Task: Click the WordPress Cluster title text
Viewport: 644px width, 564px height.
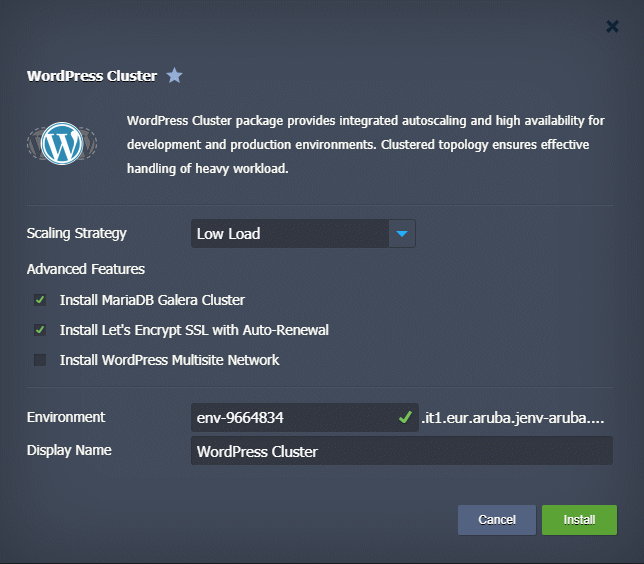Action: tap(92, 76)
